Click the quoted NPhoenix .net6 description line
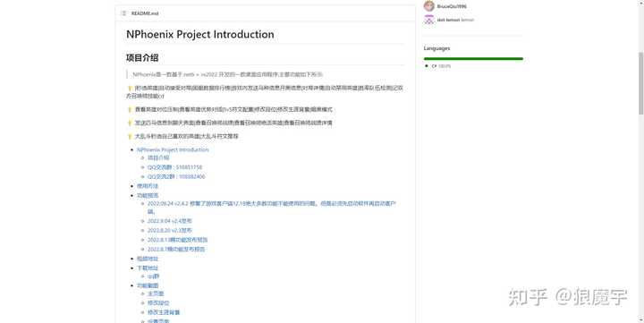 click(x=227, y=74)
